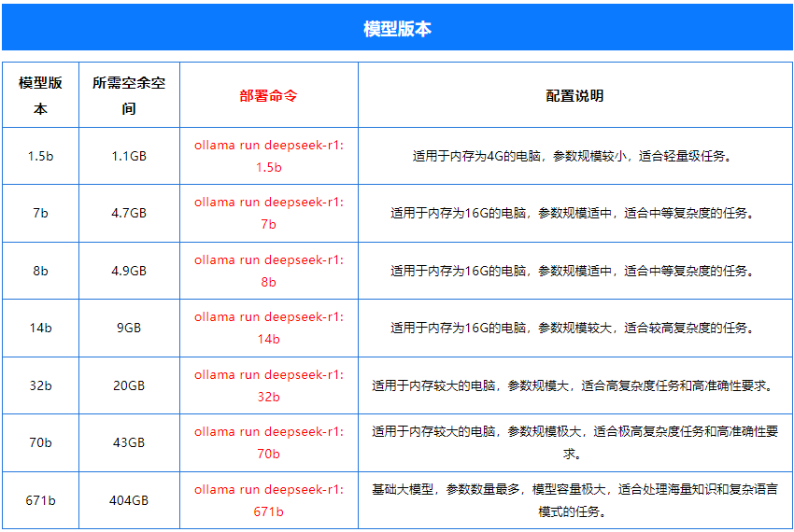Click description 参数规模极大 in 70b row
Image resolution: width=794 pixels, height=532 pixels.
pos(574,443)
